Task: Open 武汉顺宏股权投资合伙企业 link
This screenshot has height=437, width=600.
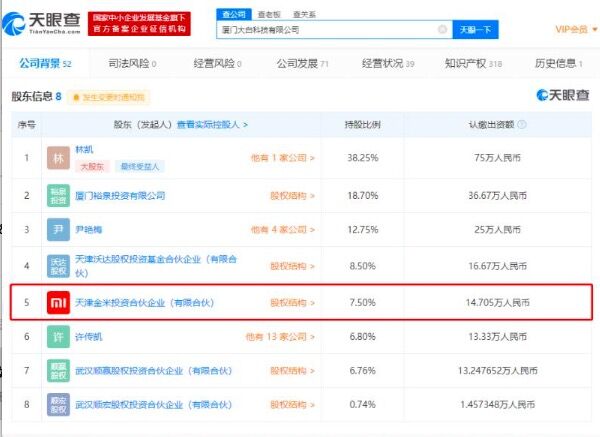Action: click(x=153, y=404)
